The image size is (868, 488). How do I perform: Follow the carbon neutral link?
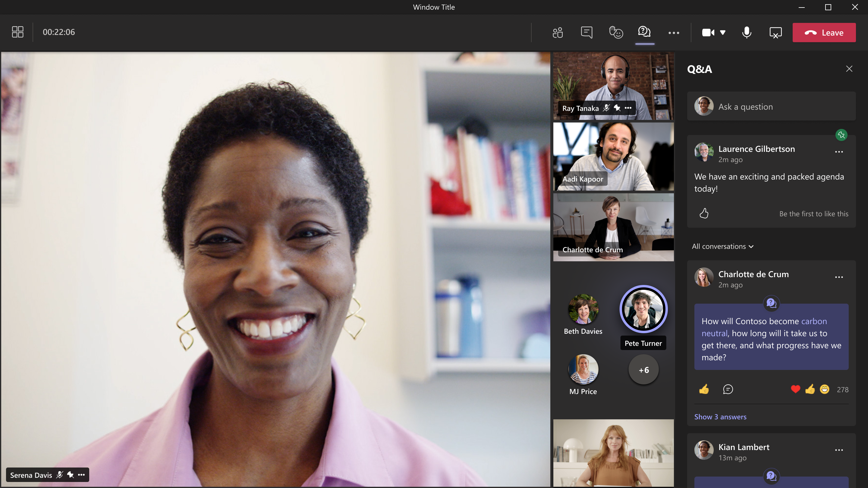(x=814, y=321)
